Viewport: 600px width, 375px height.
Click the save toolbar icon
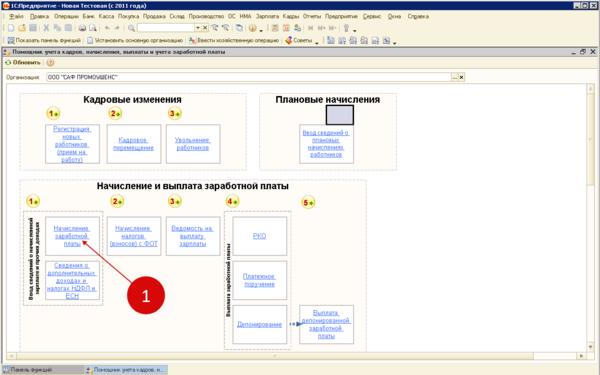pyautogui.click(x=33, y=28)
